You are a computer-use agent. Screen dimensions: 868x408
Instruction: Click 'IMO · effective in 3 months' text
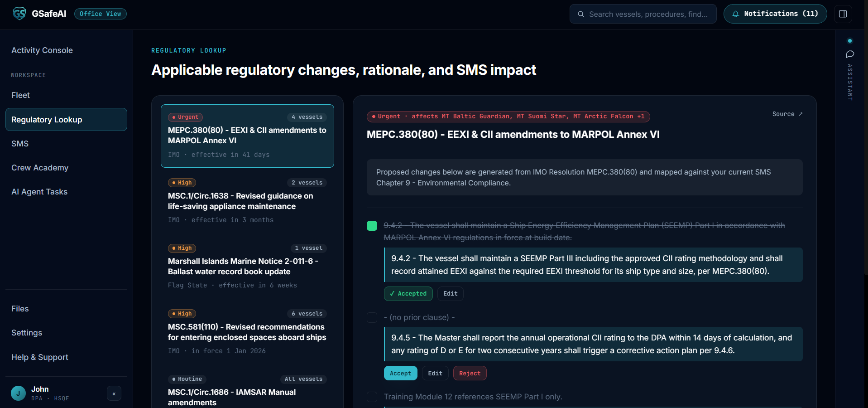(x=221, y=220)
